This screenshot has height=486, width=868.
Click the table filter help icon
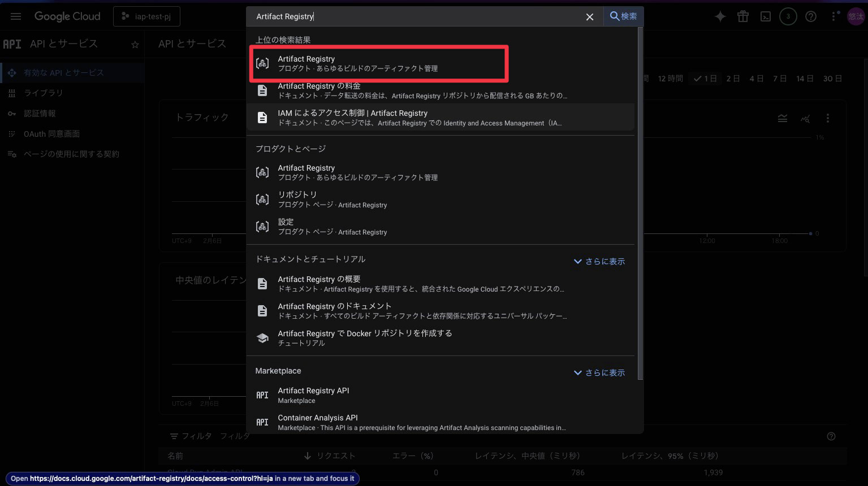831,436
